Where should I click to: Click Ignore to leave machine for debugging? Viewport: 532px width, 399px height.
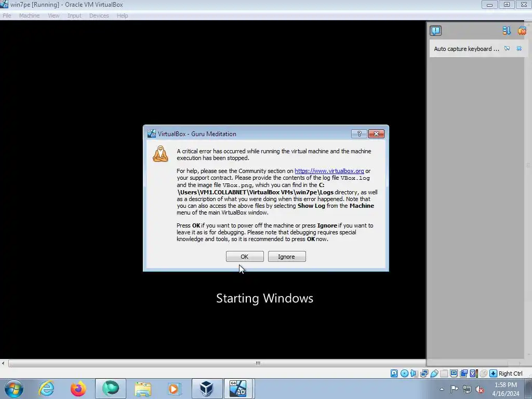[287, 257]
